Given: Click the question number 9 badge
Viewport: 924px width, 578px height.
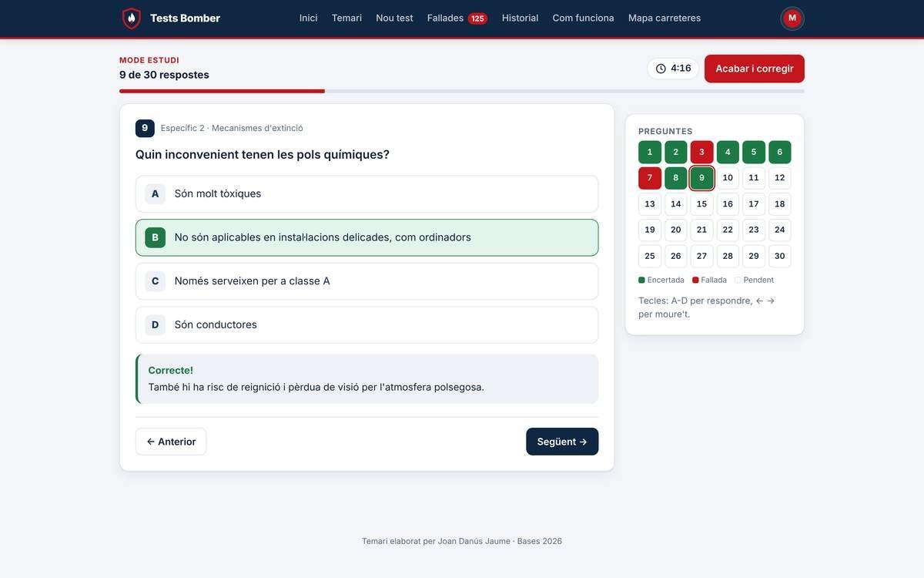Looking at the screenshot, I should click(145, 128).
